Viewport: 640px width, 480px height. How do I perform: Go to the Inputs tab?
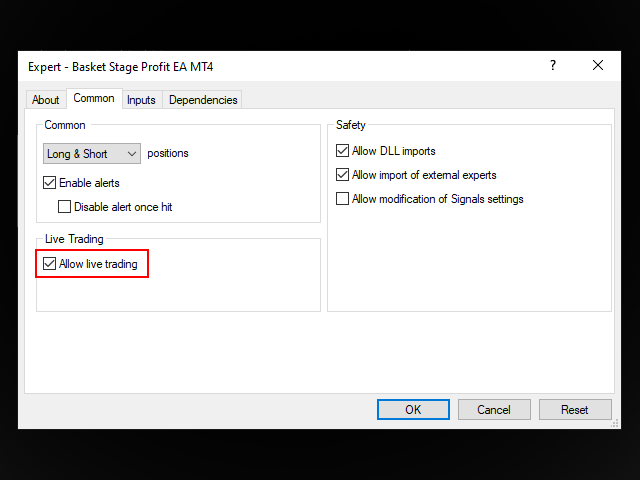(141, 100)
